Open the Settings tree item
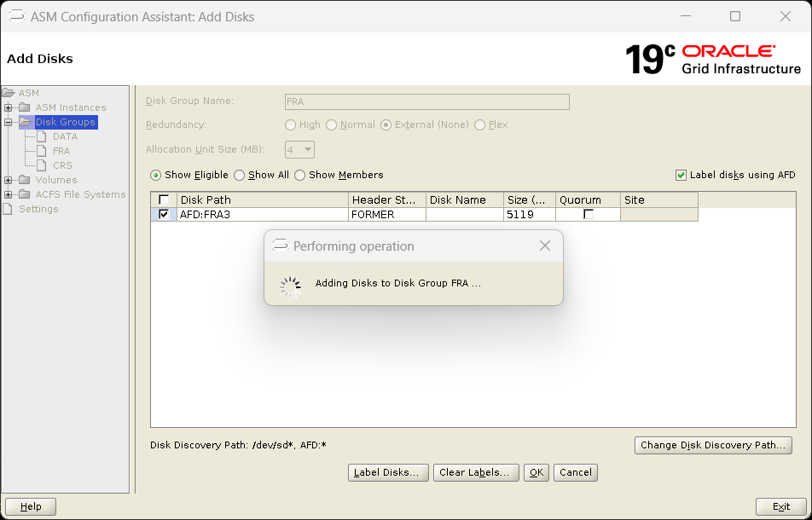The width and height of the screenshot is (812, 520). [x=38, y=209]
